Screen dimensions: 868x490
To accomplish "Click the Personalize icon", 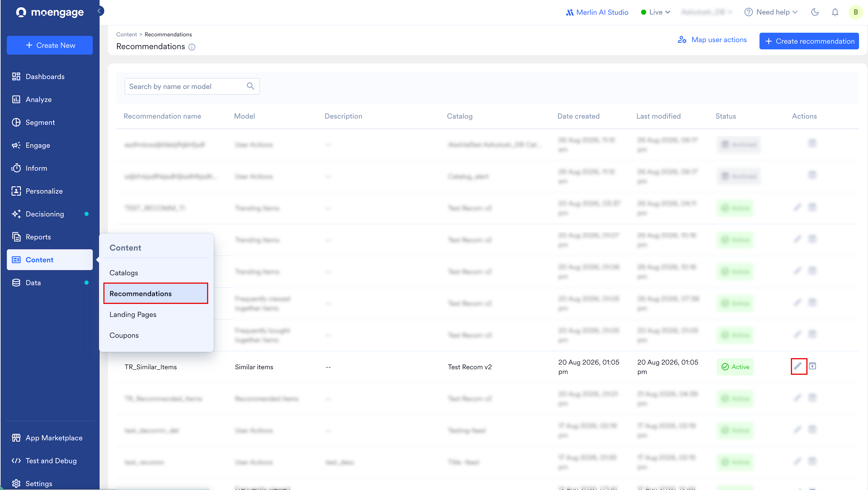I will tap(16, 191).
